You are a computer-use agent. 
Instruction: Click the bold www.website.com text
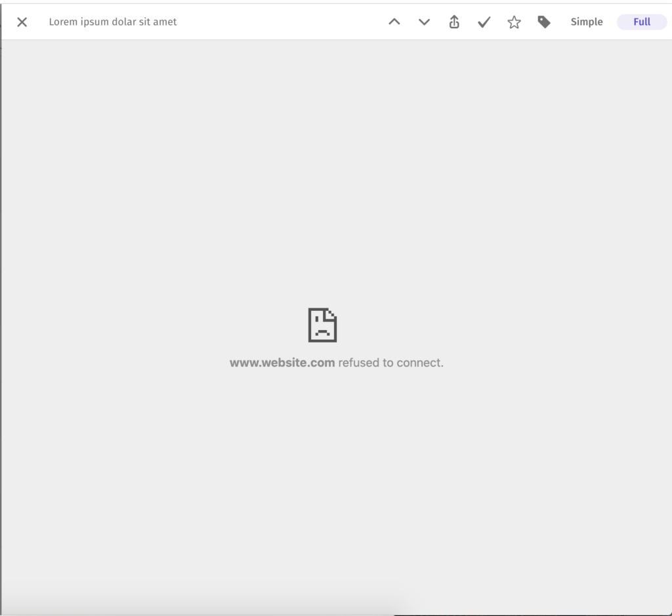(282, 363)
